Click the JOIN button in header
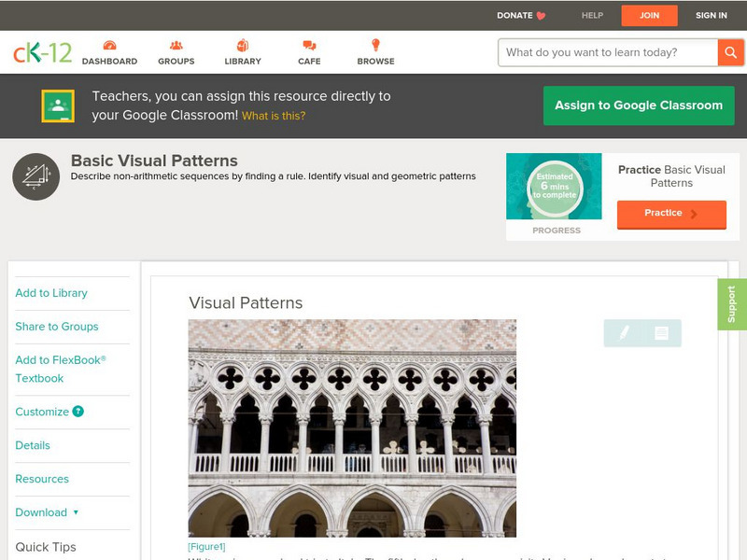This screenshot has width=747, height=560. 649,15
